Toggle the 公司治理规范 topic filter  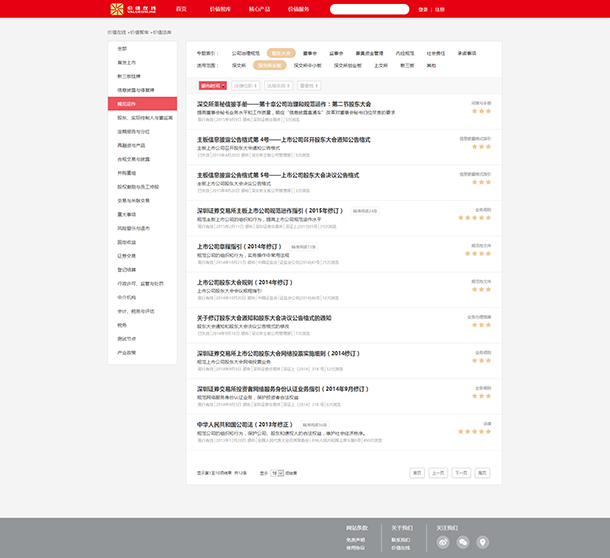point(245,53)
